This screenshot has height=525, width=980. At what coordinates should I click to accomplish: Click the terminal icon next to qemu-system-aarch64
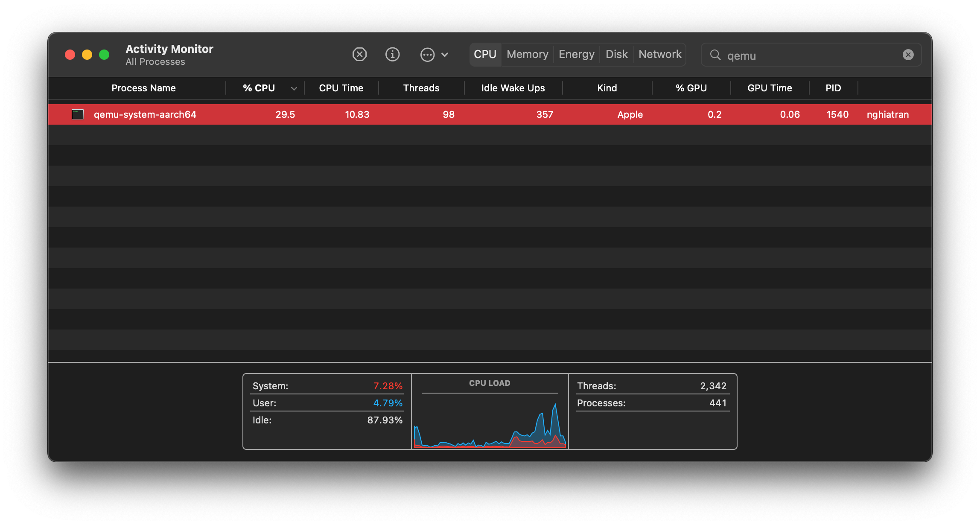(77, 114)
